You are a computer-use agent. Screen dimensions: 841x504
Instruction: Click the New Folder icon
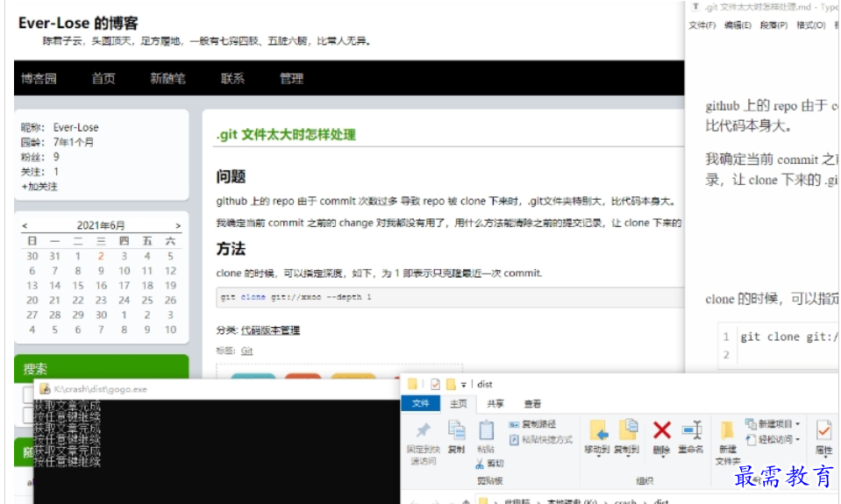(728, 430)
